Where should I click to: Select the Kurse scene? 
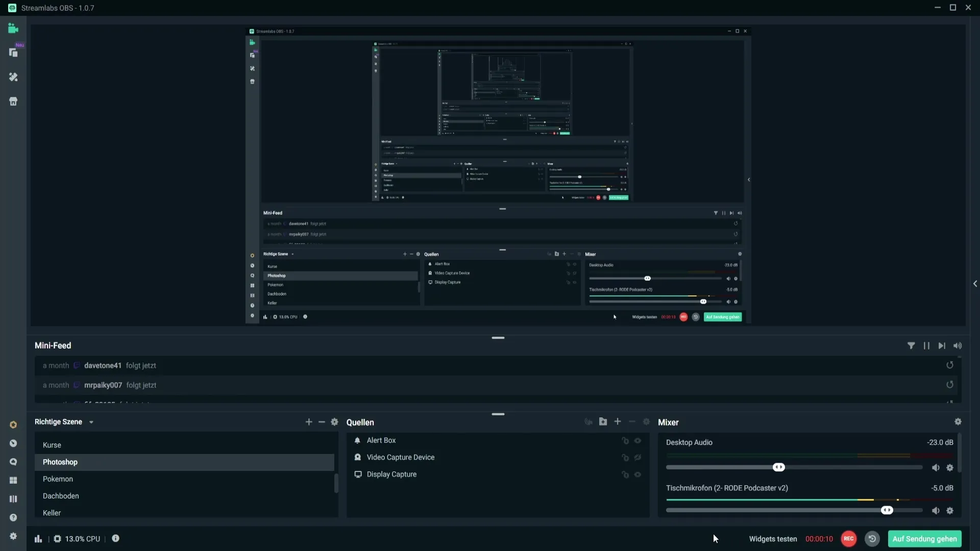coord(184,445)
